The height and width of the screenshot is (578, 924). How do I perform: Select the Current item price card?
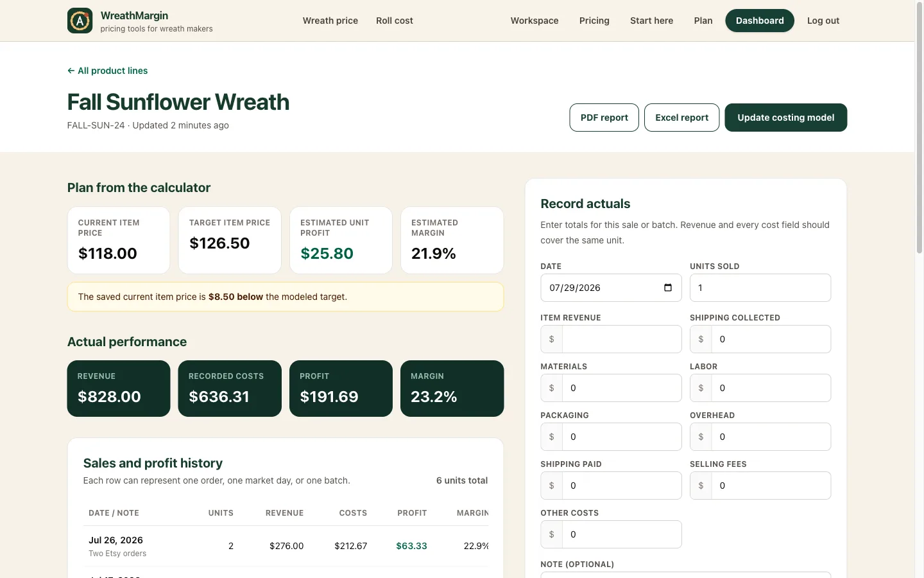pos(119,240)
